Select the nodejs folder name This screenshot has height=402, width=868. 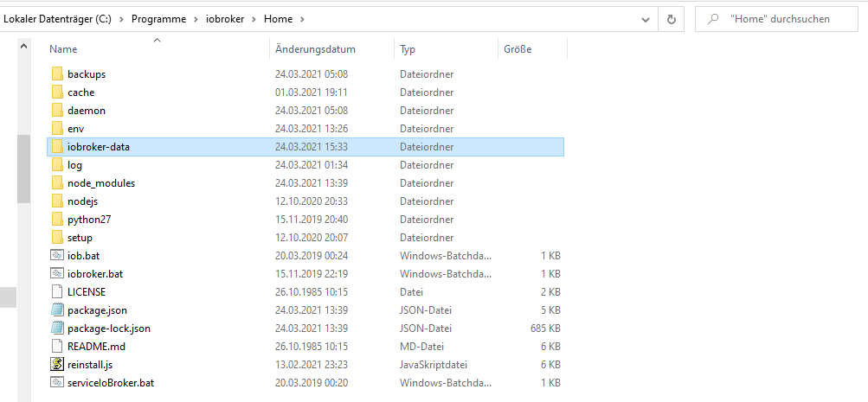[x=82, y=201]
